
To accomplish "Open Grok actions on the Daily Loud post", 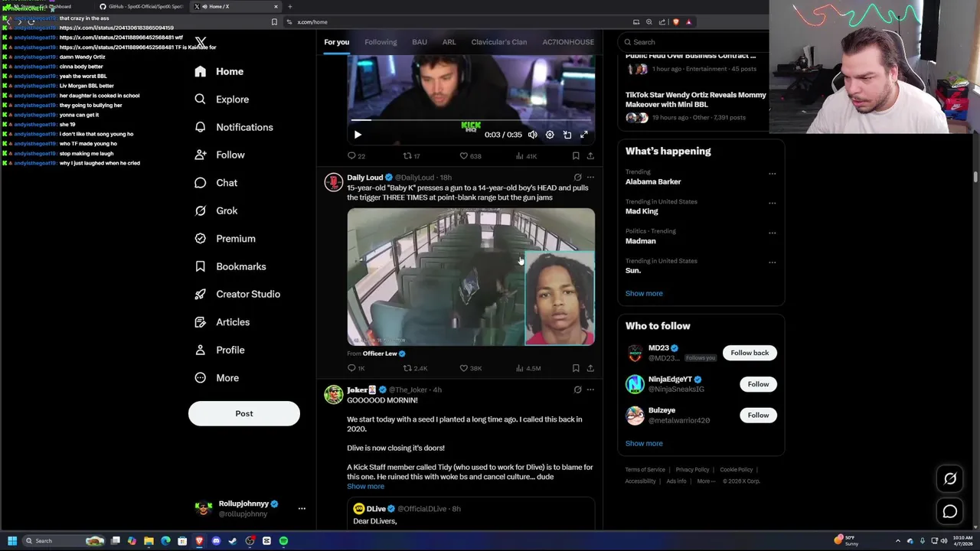I will pos(577,178).
